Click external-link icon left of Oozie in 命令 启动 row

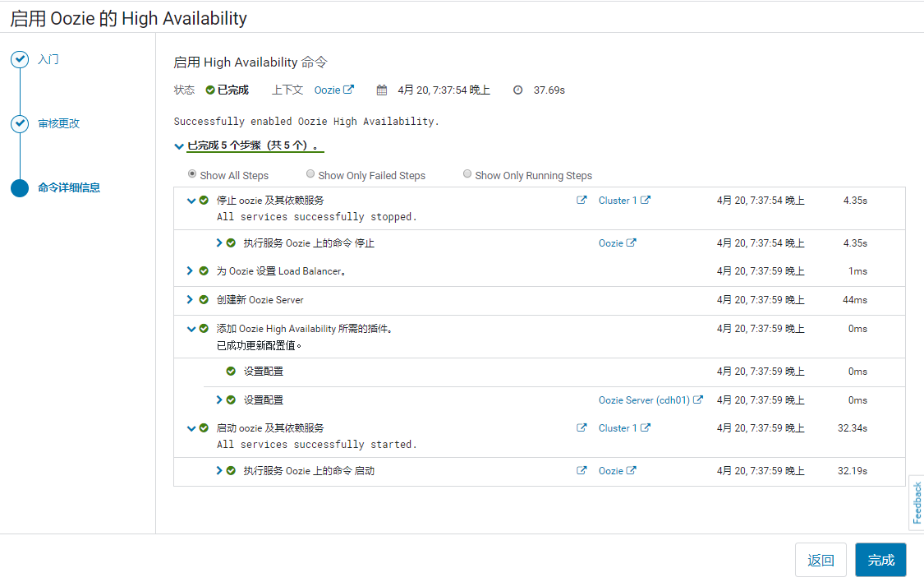[582, 470]
